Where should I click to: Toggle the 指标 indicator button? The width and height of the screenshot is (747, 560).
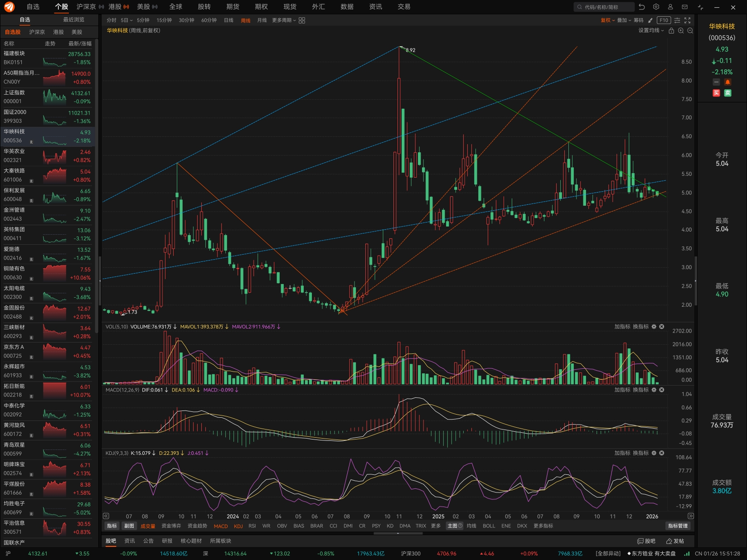[112, 526]
